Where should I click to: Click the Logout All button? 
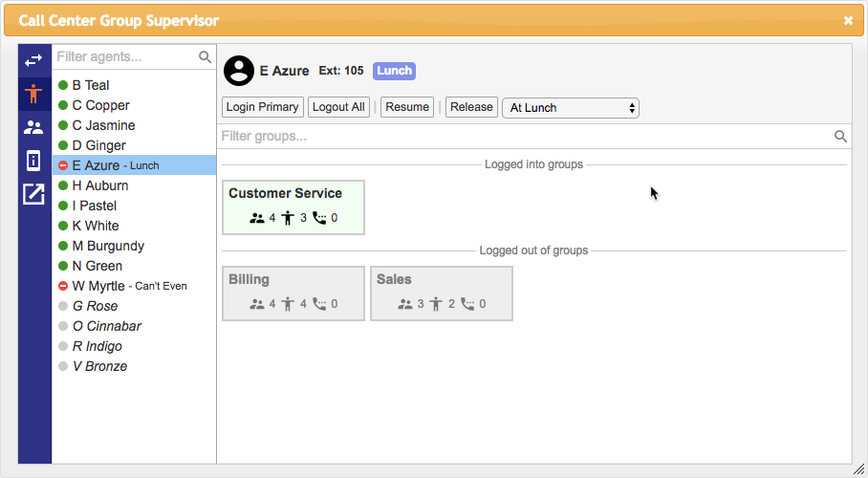coord(338,107)
